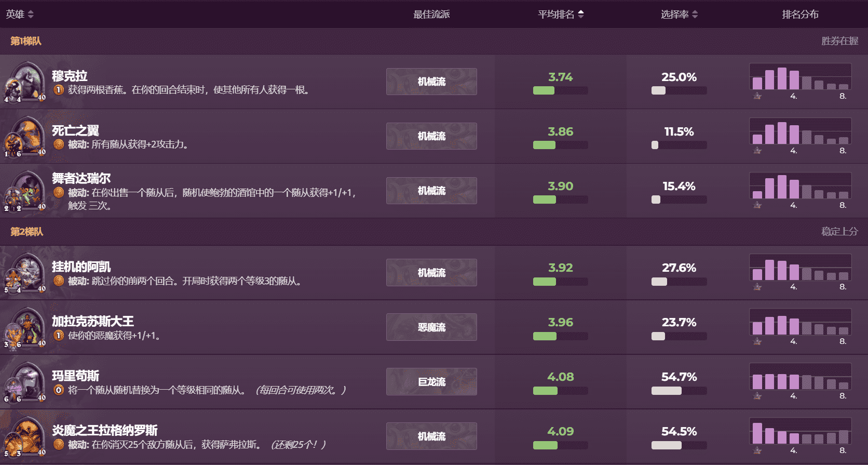Click pick rate value 54.5%
Screen dimensions: 868x465
(x=679, y=431)
